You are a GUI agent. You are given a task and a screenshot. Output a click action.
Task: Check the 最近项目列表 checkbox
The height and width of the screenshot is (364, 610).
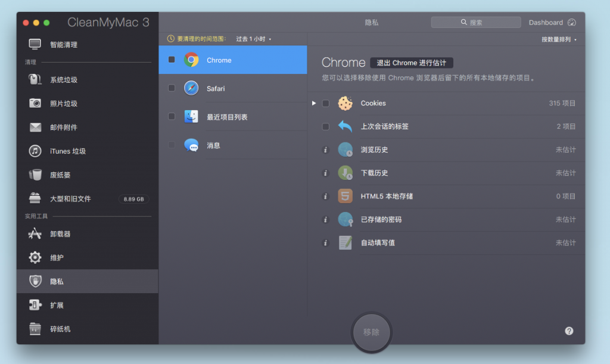pos(172,116)
